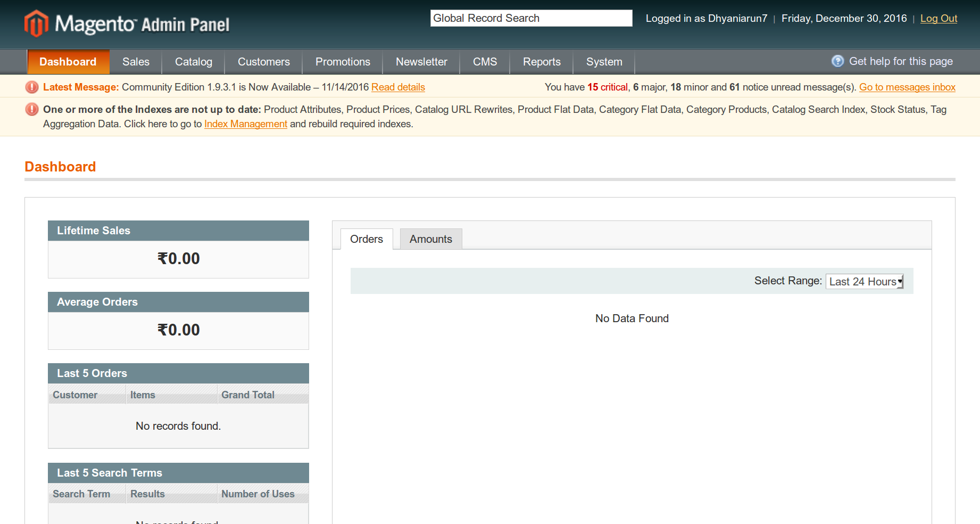Viewport: 980px width, 524px height.
Task: Open the Index Management link
Action: (x=246, y=124)
